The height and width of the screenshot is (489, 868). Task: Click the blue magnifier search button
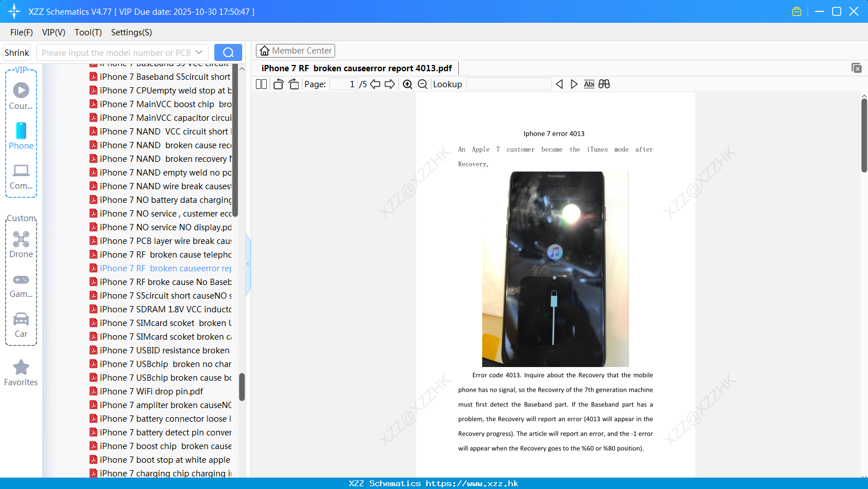[x=228, y=52]
